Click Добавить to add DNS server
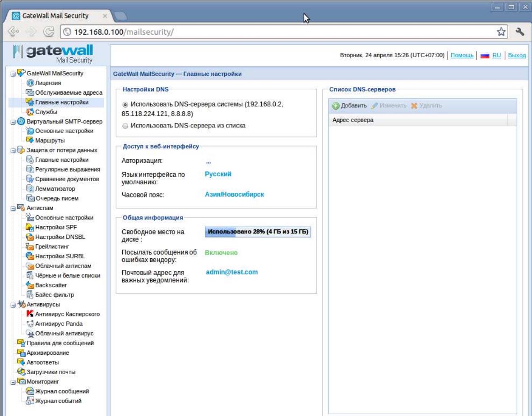This screenshot has width=532, height=416. pyautogui.click(x=349, y=106)
